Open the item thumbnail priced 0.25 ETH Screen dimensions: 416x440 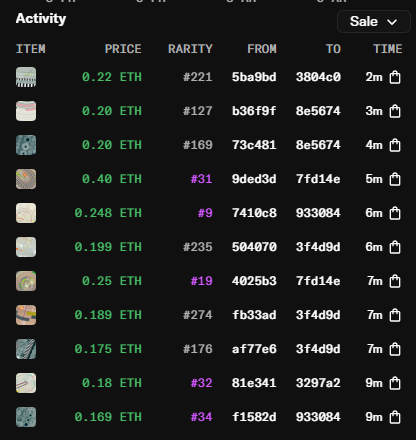(x=26, y=281)
